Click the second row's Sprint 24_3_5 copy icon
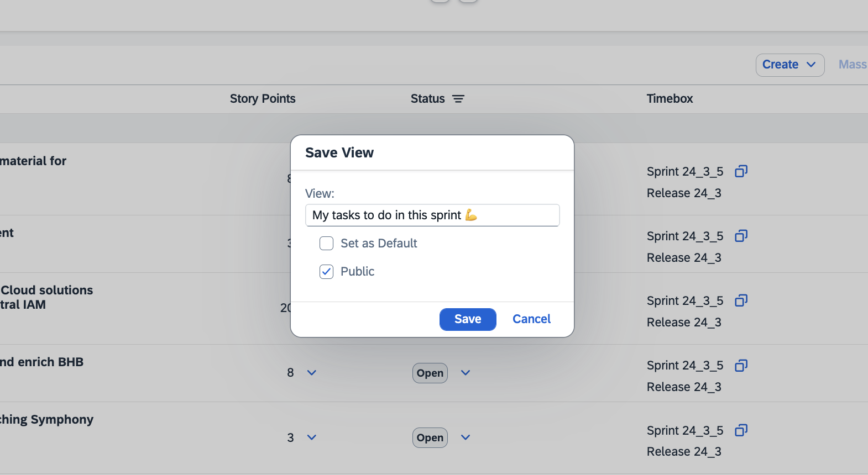This screenshot has width=868, height=475. 741,236
